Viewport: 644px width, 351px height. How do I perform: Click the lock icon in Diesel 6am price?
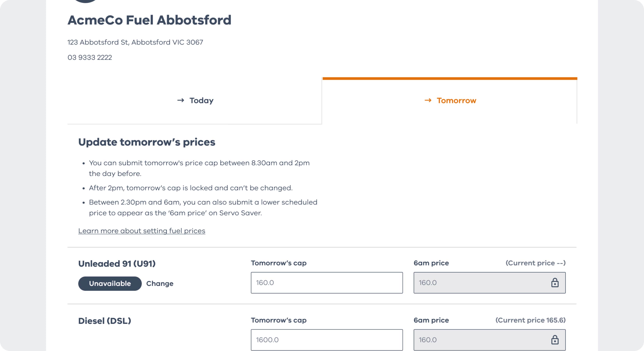pyautogui.click(x=555, y=340)
